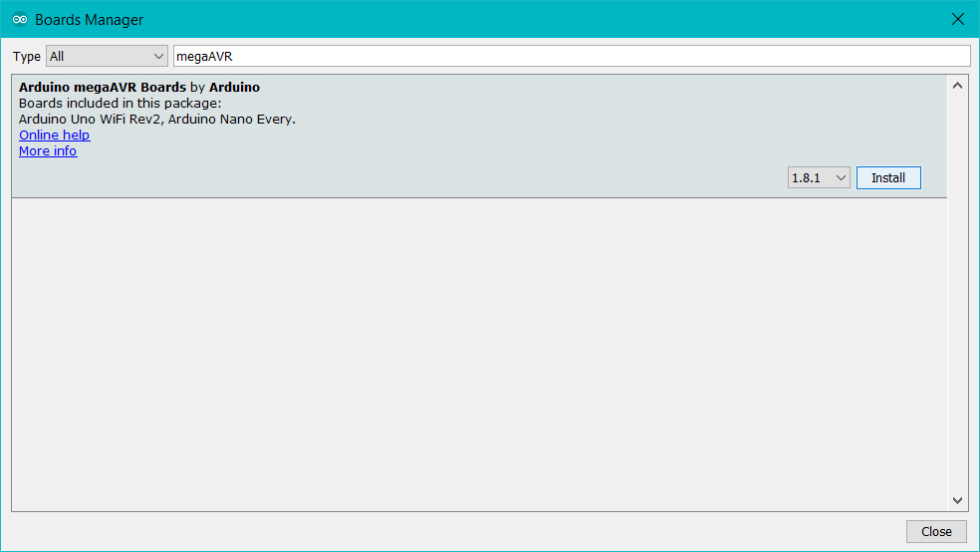
Task: Click the scrollbar up arrow
Action: (x=957, y=86)
